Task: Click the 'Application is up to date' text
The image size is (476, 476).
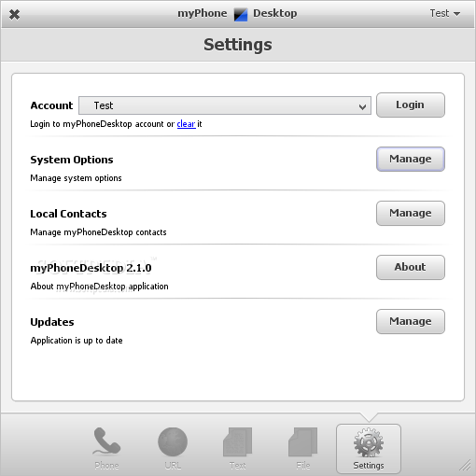Action: click(77, 341)
